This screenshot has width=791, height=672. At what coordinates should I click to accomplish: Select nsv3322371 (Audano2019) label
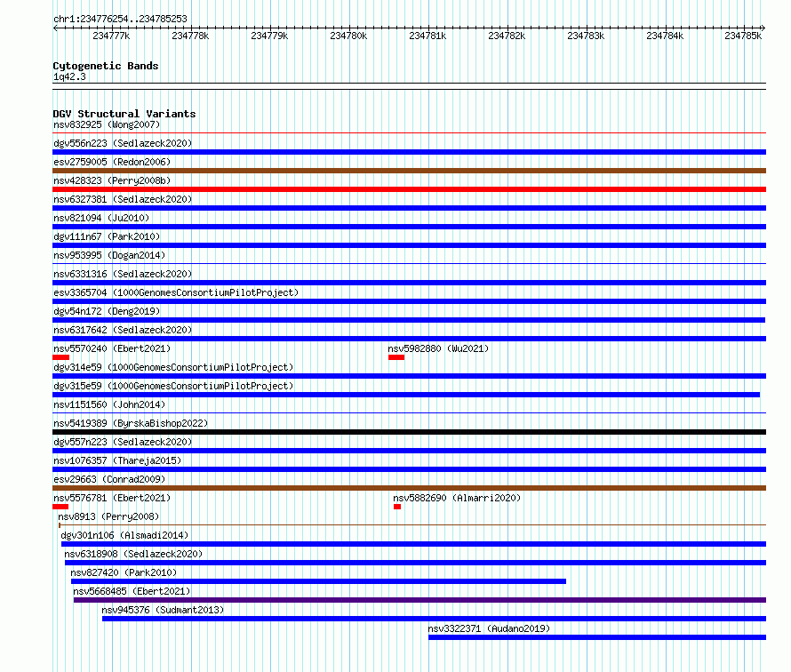click(x=489, y=628)
